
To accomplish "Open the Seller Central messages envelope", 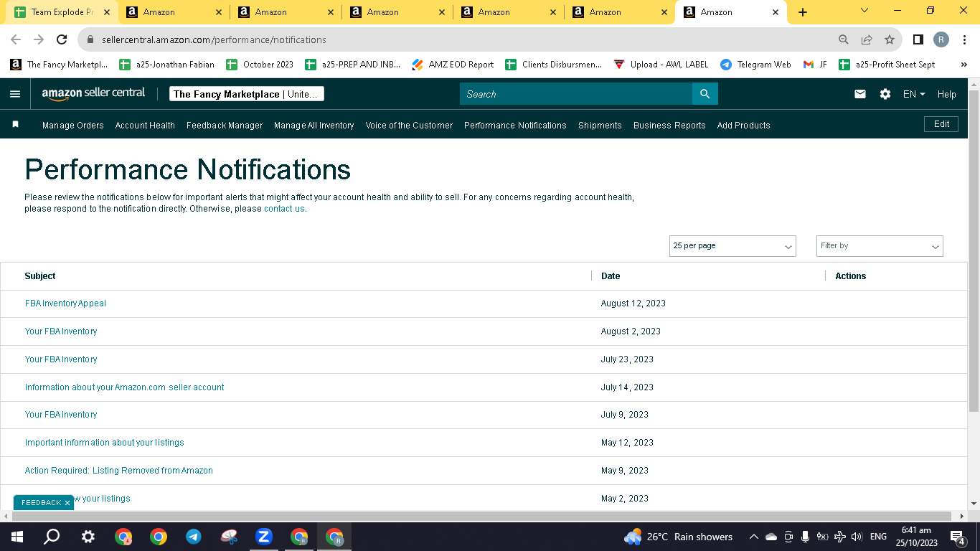I will (860, 94).
